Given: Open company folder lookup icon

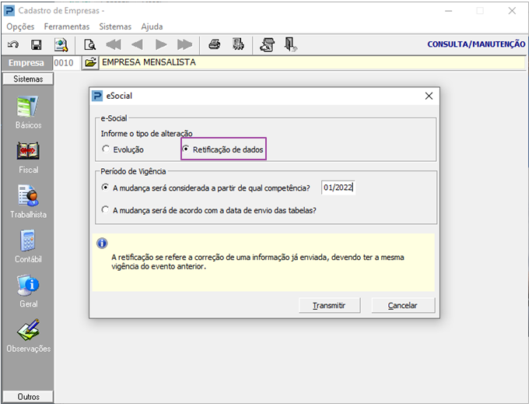Looking at the screenshot, I should pyautogui.click(x=90, y=63).
